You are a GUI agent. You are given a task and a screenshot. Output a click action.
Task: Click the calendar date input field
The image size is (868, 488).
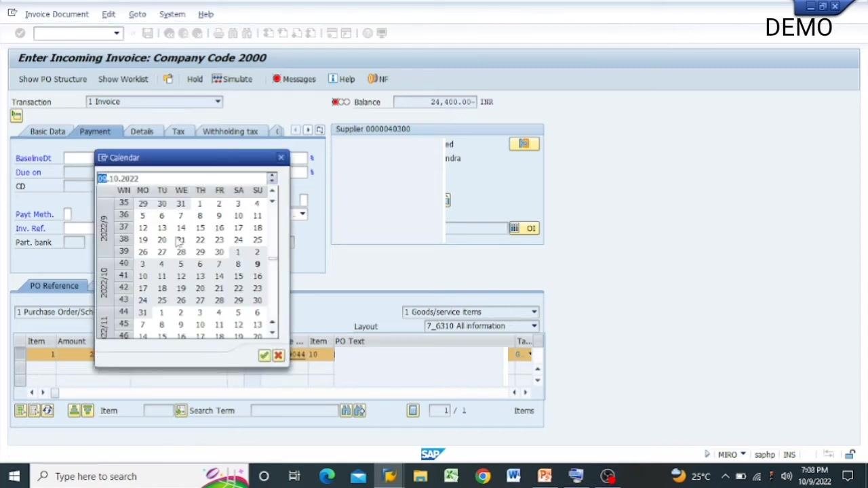tap(182, 179)
